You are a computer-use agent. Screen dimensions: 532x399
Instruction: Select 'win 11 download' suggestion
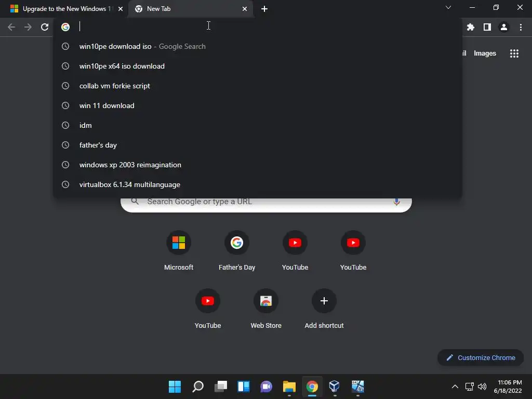pyautogui.click(x=258, y=105)
